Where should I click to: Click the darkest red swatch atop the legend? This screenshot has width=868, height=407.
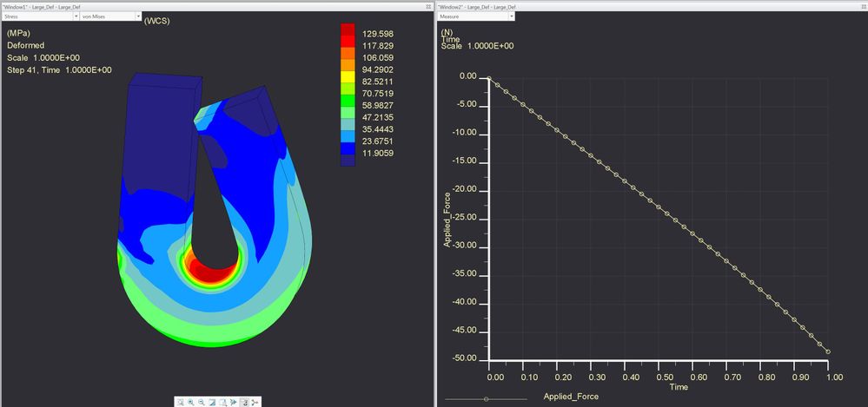pyautogui.click(x=348, y=29)
